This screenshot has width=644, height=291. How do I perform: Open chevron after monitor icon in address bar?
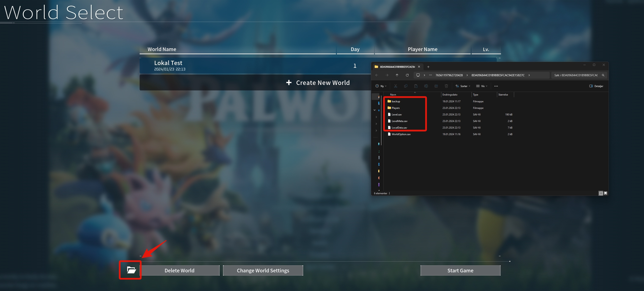424,75
